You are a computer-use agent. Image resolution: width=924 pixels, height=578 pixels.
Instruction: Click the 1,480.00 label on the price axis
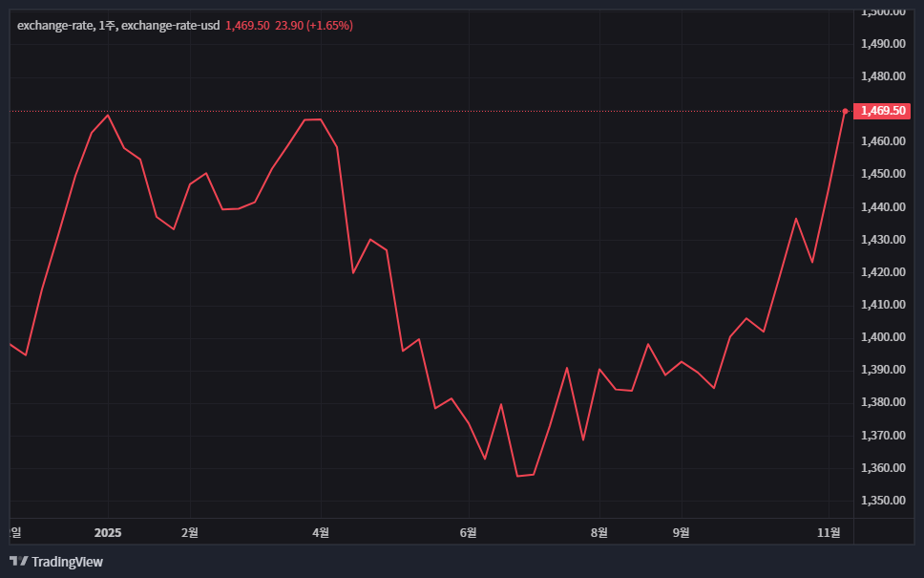(x=882, y=76)
